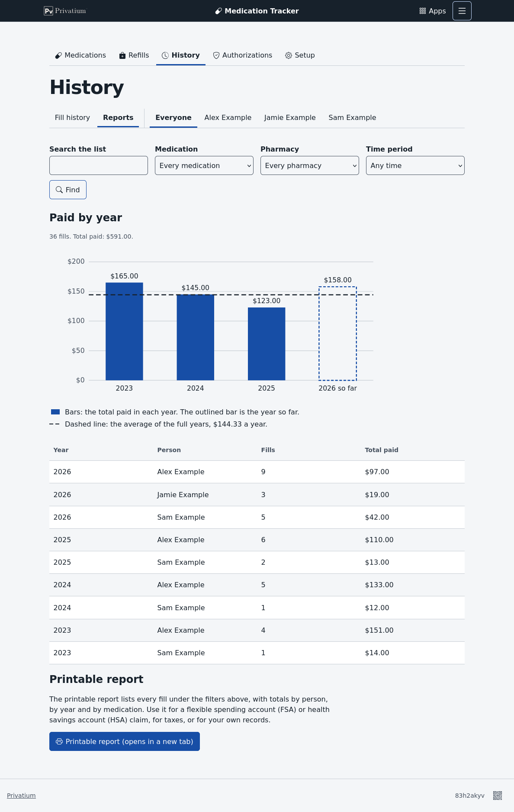The width and height of the screenshot is (514, 812).
Task: Open the Setup tab
Action: [x=300, y=55]
